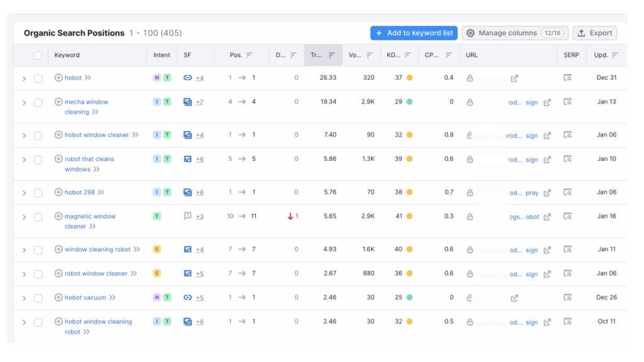
Task: Select the hobot vacuum row checkbox
Action: [38, 298]
